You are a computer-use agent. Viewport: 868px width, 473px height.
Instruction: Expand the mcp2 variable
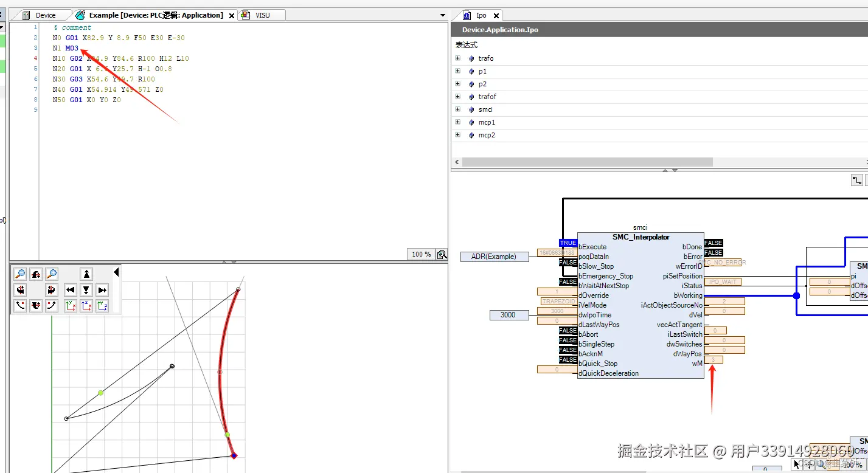[457, 135]
